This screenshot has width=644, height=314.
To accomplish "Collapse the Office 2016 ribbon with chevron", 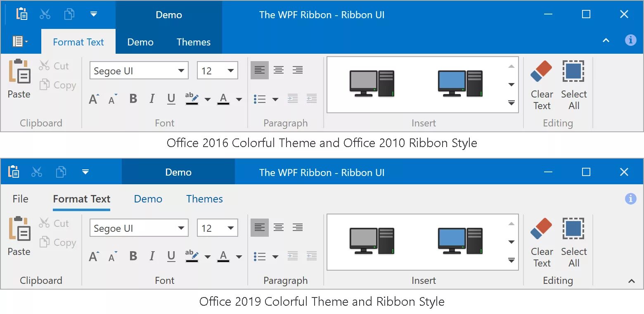I will click(606, 40).
